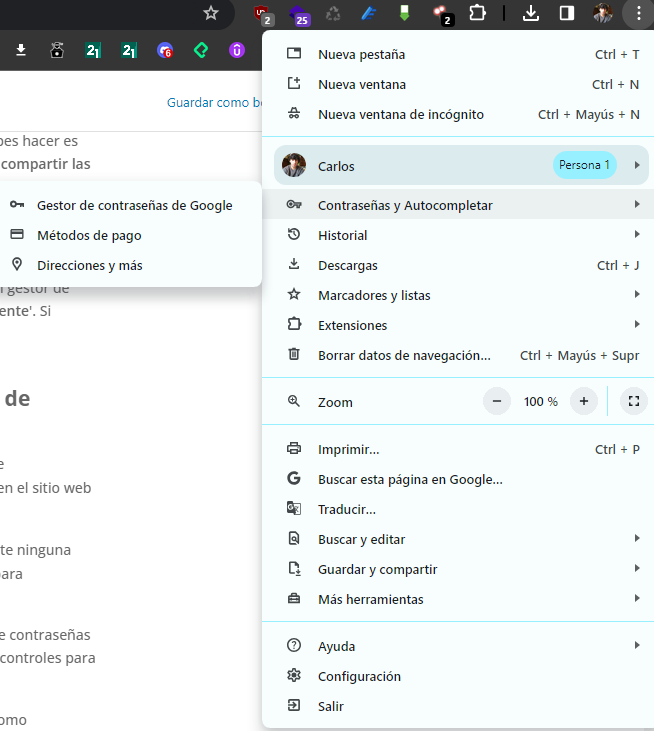
Task: Decrease zoom with the minus button
Action: [x=497, y=401]
